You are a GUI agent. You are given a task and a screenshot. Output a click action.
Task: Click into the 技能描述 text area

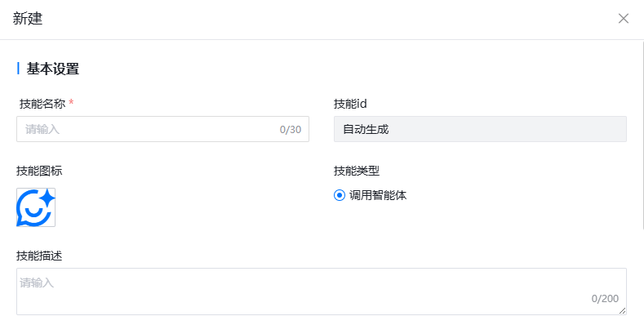click(x=322, y=292)
